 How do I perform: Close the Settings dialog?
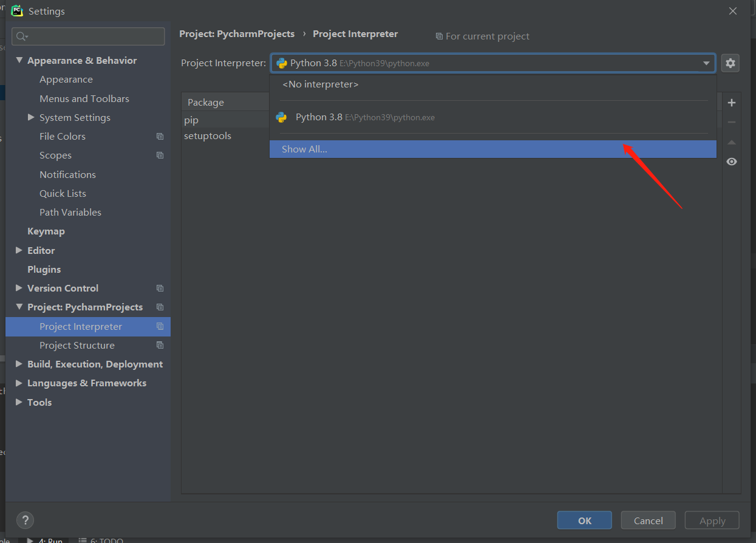733,11
